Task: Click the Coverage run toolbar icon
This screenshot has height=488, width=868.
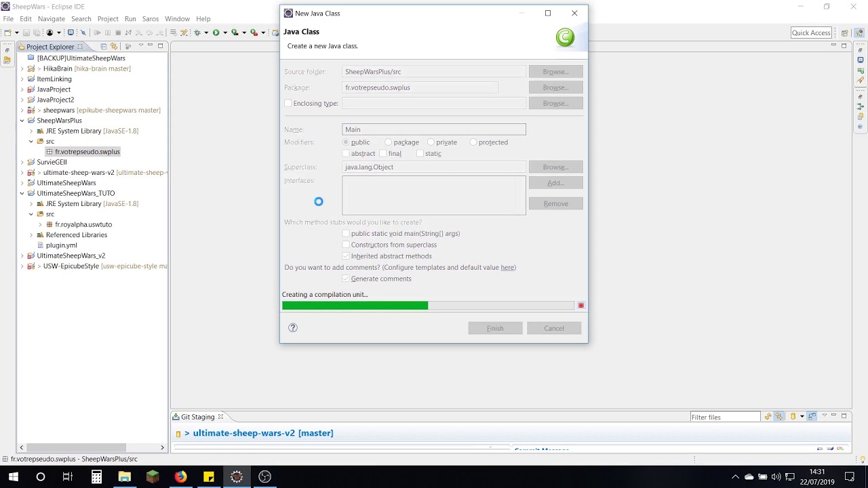Action: (x=235, y=33)
